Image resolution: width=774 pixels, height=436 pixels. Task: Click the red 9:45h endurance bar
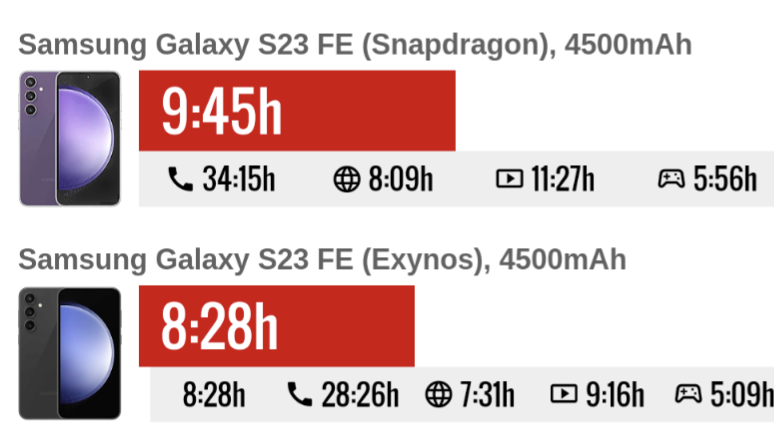[x=297, y=111]
